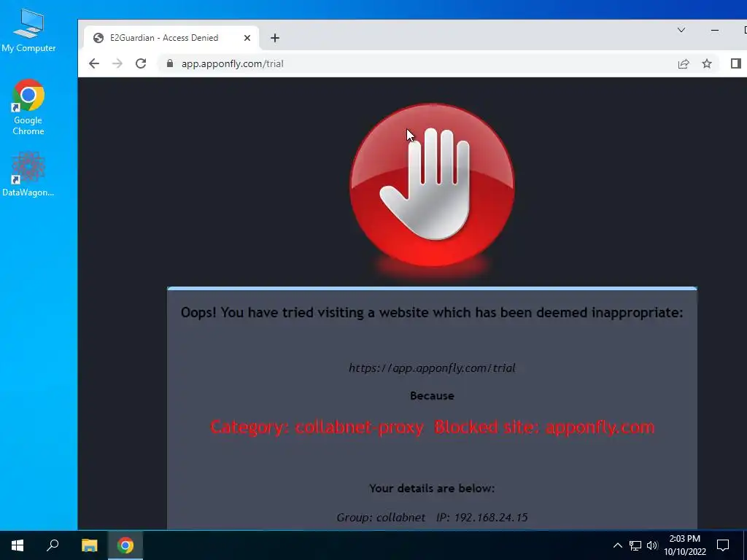This screenshot has width=747, height=560.
Task: Show hidden system tray icons
Action: [617, 545]
